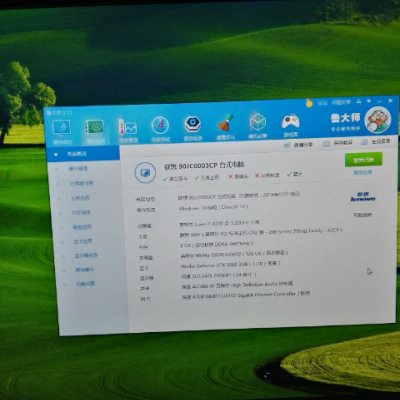This screenshot has height=400, width=400.
Task: Click the text label under Lenovo logo
Action: click(362, 215)
